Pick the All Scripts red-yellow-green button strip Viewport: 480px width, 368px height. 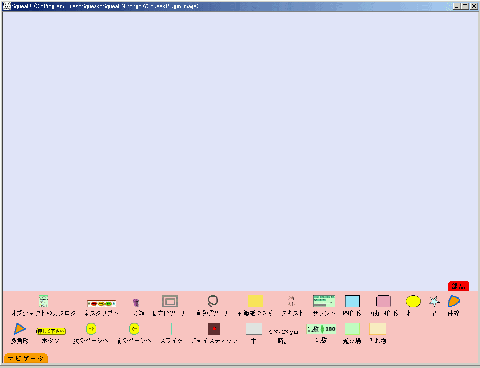[101, 303]
